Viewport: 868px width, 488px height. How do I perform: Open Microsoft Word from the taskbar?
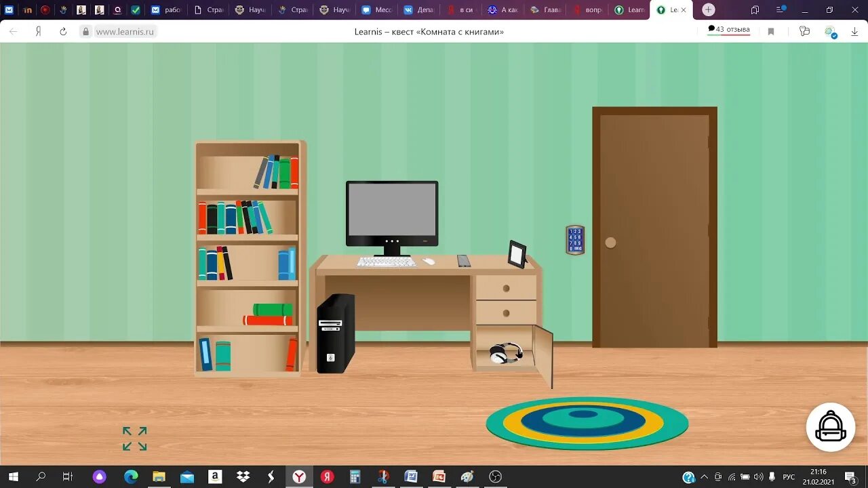(x=411, y=477)
